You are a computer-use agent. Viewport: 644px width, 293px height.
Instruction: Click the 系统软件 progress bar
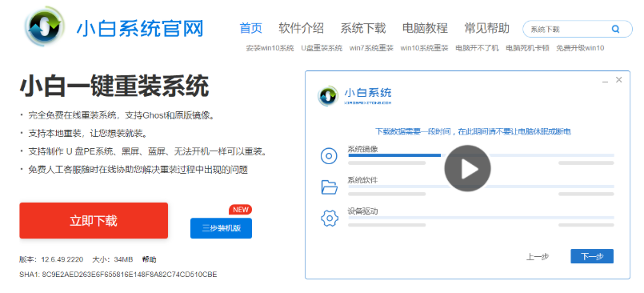coord(481,187)
